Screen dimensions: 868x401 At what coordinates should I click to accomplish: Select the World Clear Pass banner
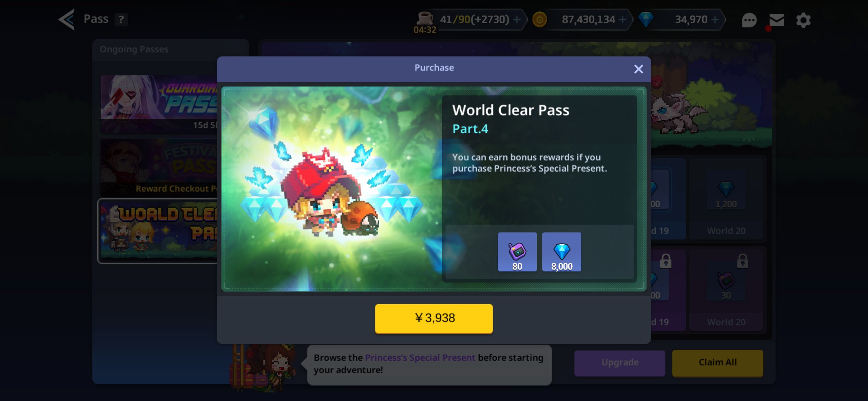tap(158, 231)
